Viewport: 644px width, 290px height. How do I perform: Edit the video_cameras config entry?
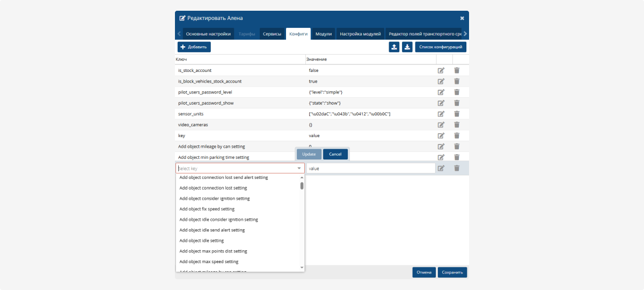pos(441,125)
